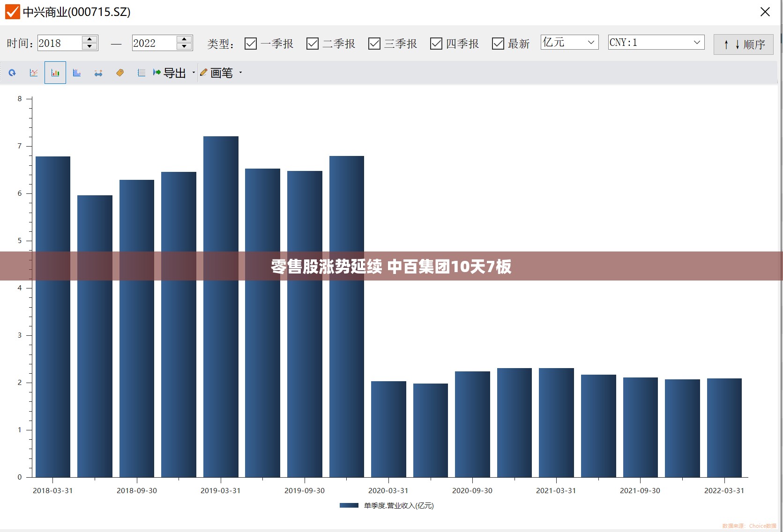Click the legend entry 单季度.营业收入(亿元)
The width and height of the screenshot is (783, 532).
(399, 506)
